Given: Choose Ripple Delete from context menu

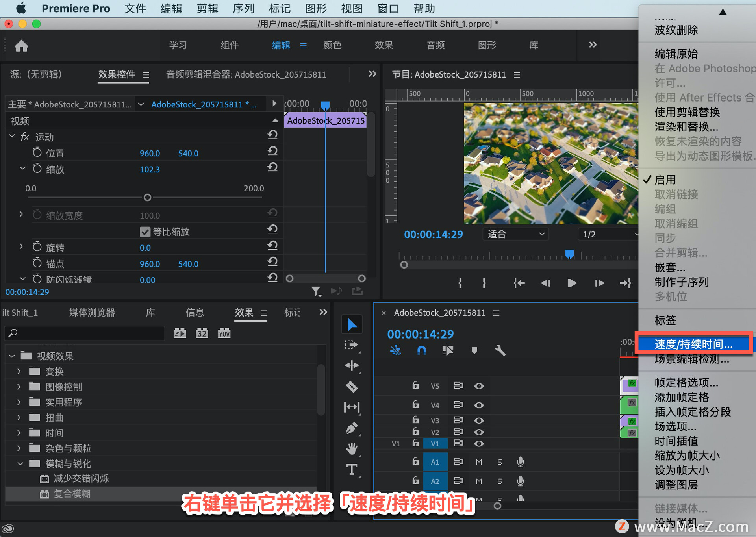Looking at the screenshot, I should coord(676,30).
